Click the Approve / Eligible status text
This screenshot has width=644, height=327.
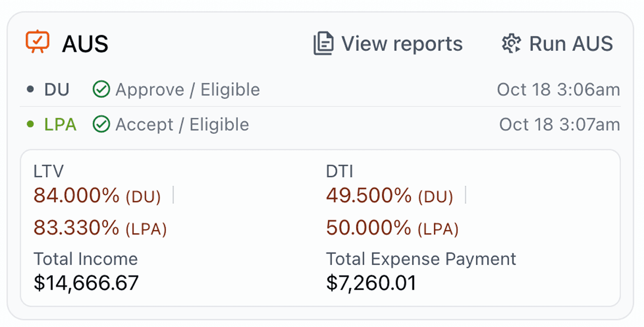pos(188,90)
